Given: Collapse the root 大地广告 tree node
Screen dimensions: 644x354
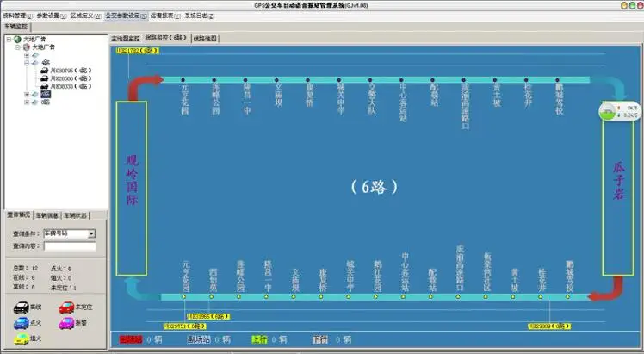Looking at the screenshot, I should [x=9, y=39].
